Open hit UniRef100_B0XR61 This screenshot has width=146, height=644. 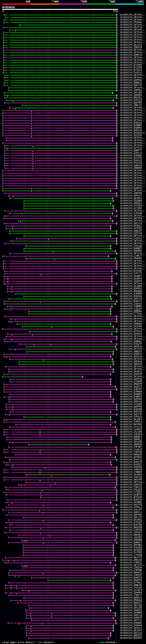(x=131, y=519)
